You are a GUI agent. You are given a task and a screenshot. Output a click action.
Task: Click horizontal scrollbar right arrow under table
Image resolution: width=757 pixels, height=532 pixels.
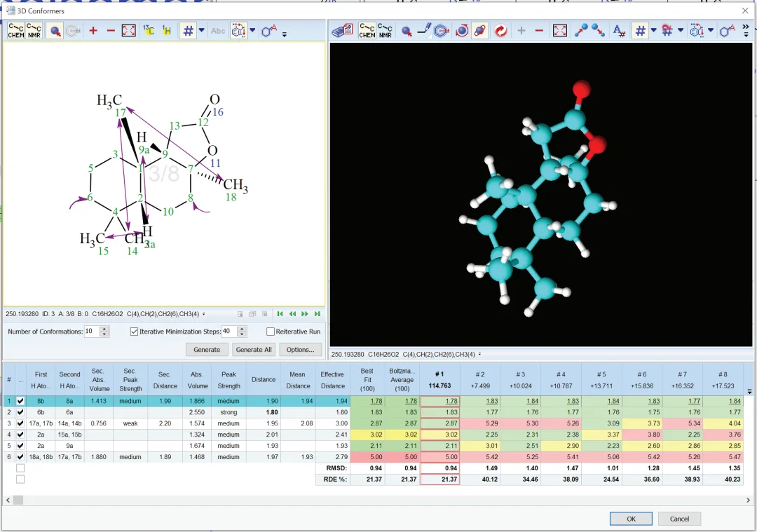click(749, 500)
